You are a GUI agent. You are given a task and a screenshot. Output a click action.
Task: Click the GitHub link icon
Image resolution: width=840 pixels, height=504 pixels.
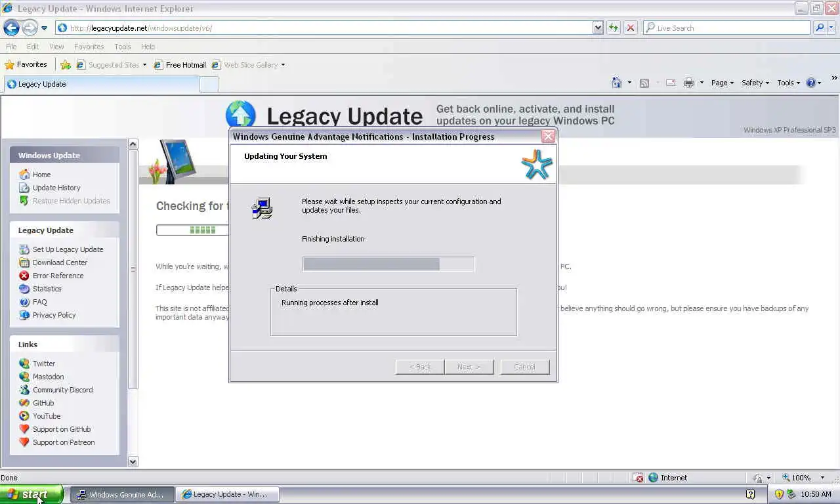click(24, 403)
